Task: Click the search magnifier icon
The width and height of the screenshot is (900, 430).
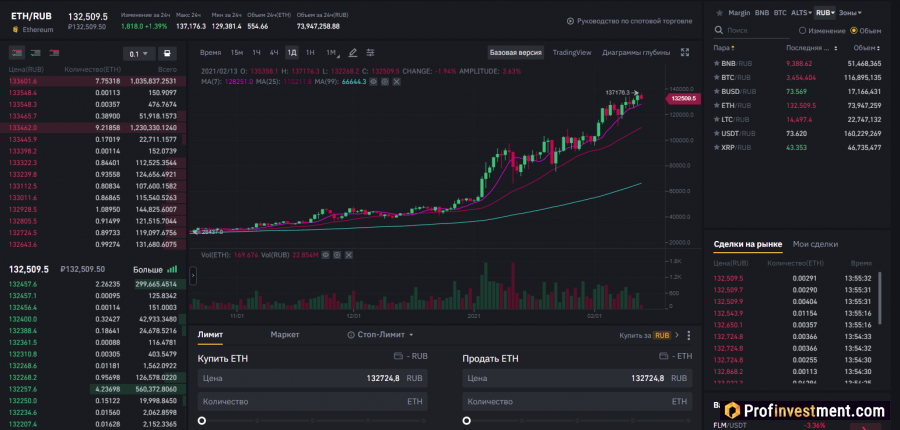Action: point(717,30)
